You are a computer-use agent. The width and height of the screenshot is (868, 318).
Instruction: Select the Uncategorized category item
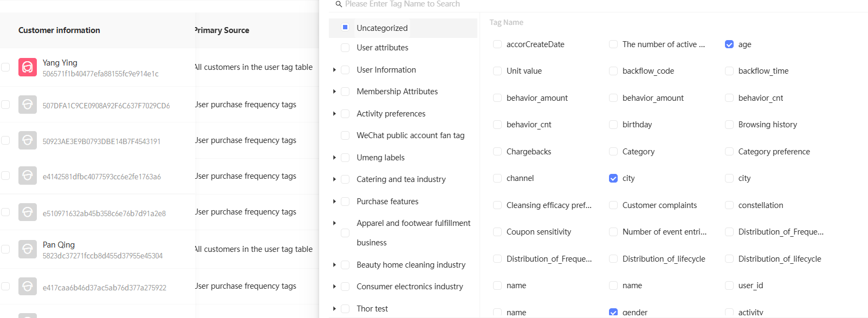[381, 28]
